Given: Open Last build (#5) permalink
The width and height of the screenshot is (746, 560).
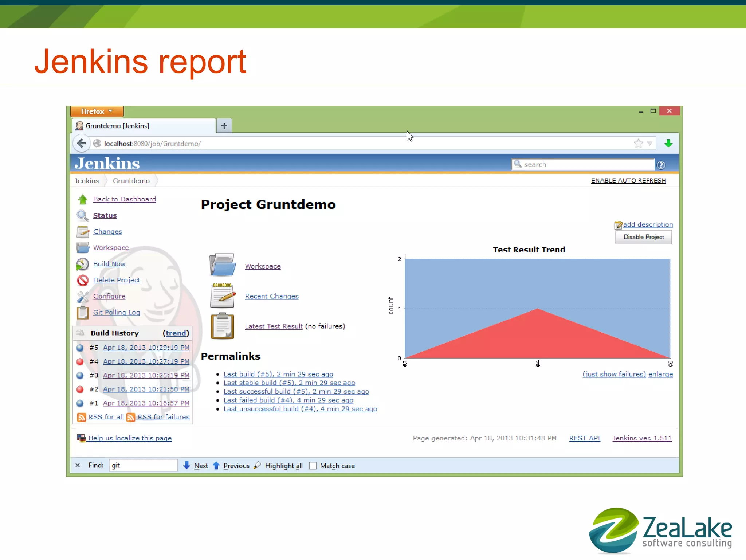Looking at the screenshot, I should tap(278, 374).
